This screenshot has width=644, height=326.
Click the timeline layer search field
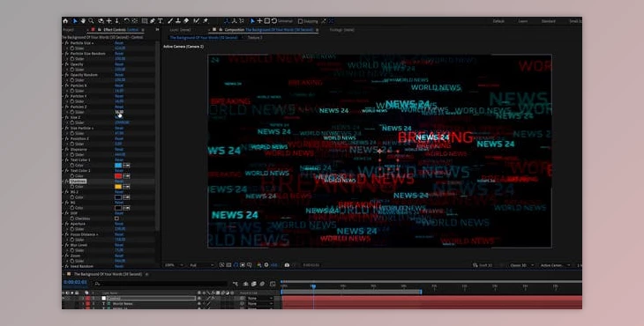coord(161,284)
